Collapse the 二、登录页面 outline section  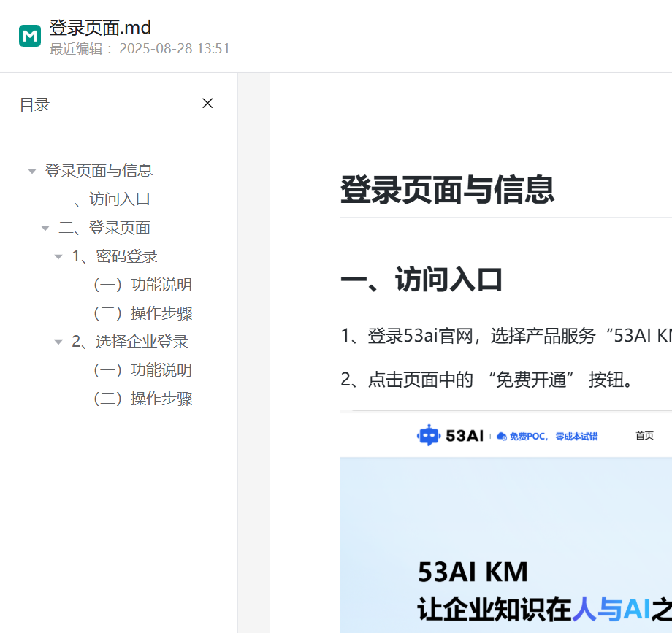pyautogui.click(x=45, y=229)
